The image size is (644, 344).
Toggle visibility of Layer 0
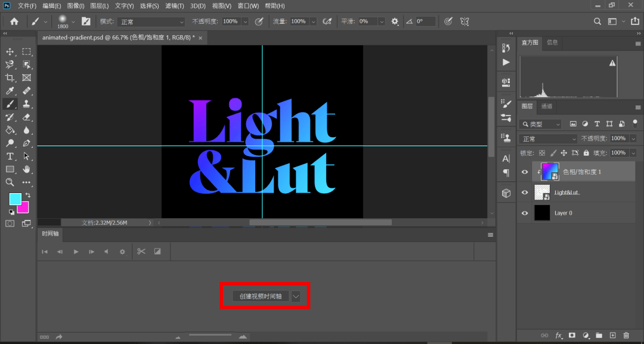tap(525, 213)
